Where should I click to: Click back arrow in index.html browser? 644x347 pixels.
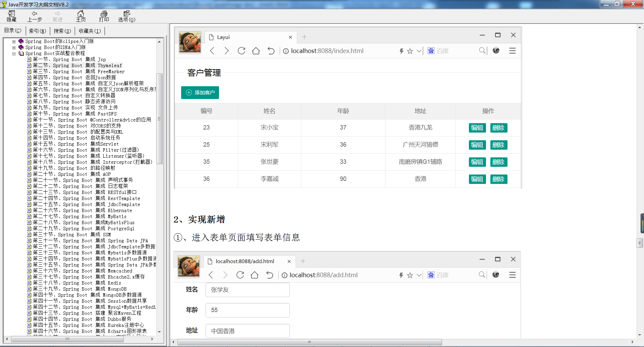click(x=212, y=51)
